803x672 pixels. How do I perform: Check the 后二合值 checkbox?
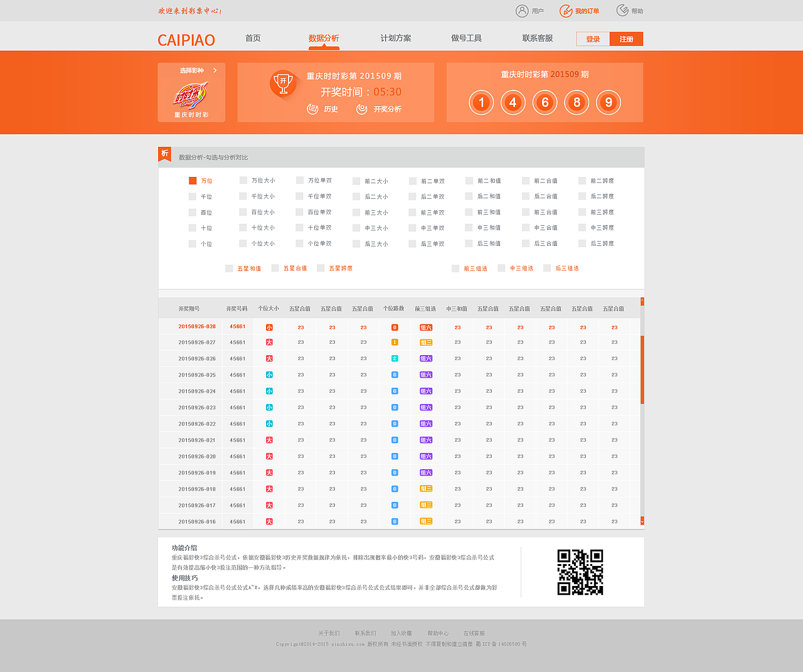[526, 196]
